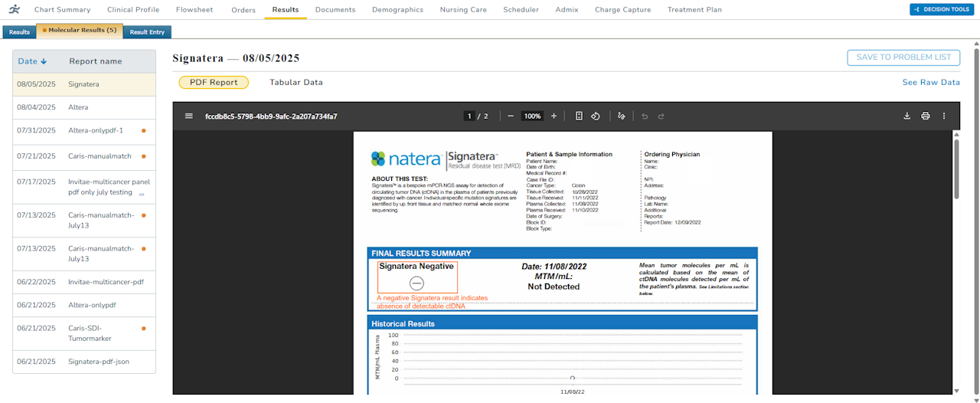Click the Save to Problem List button
The width and height of the screenshot is (980, 403).
click(903, 57)
